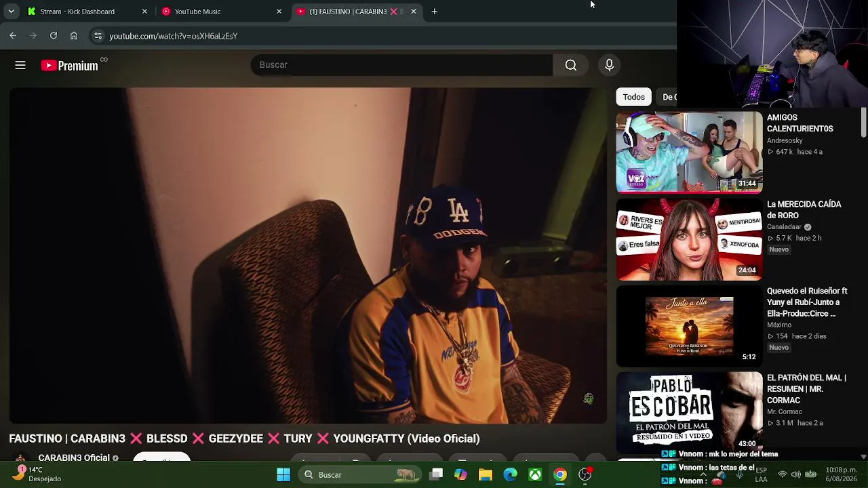
Task: Open the Xbox app from taskbar
Action: (535, 474)
